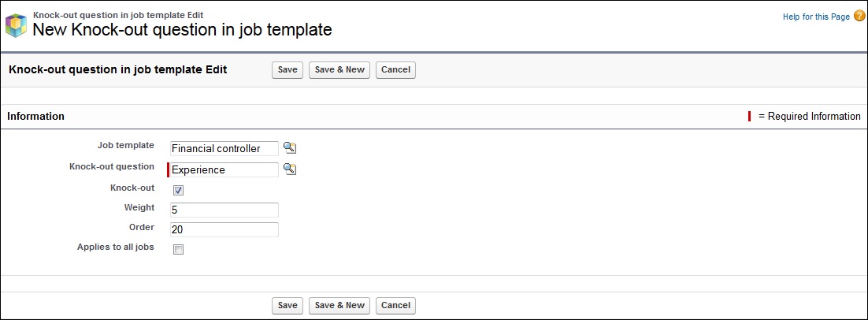Cancel editing using the top Cancel button
Viewport: 868px width, 320px height.
395,70
